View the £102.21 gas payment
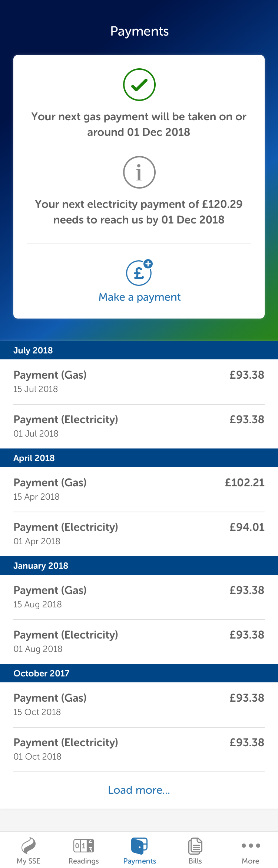This screenshot has width=278, height=868. click(x=139, y=489)
